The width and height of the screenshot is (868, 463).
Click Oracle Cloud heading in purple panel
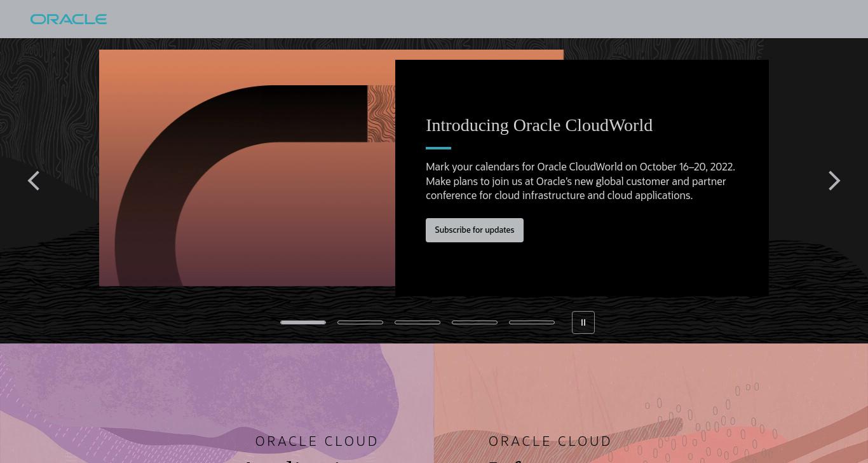(x=317, y=441)
